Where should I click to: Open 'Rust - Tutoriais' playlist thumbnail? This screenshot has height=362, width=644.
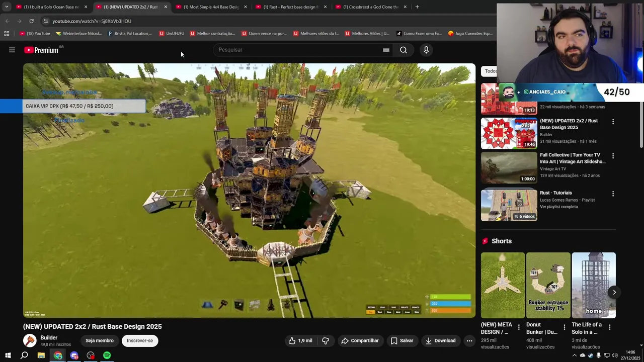(509, 205)
